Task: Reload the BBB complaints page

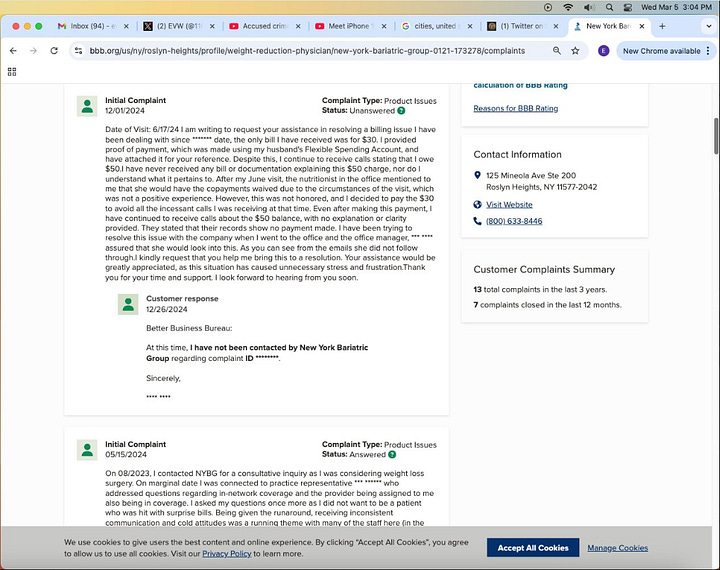Action: (x=54, y=51)
